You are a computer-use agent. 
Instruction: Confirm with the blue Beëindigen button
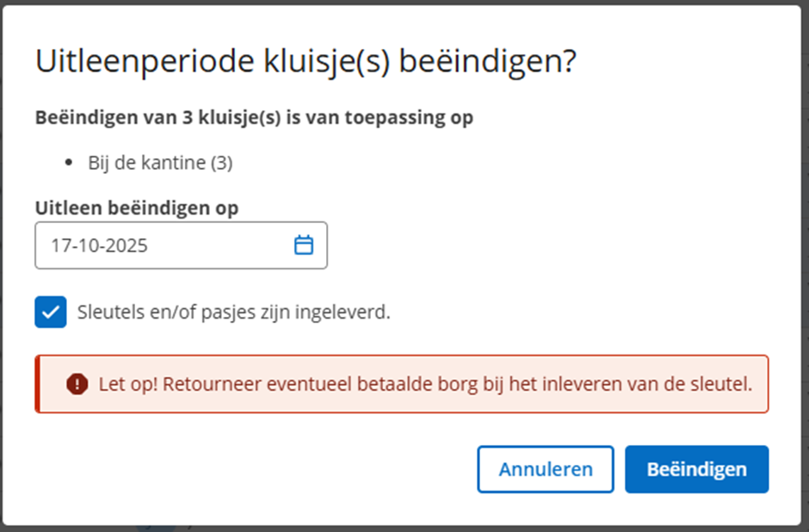coord(696,469)
